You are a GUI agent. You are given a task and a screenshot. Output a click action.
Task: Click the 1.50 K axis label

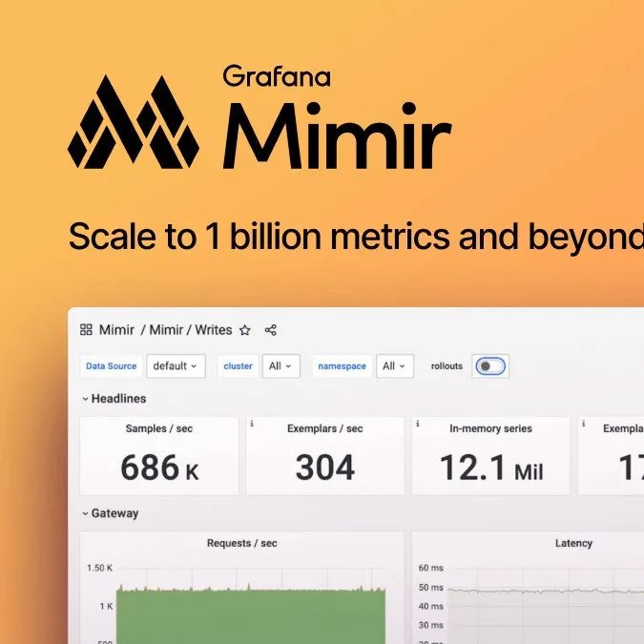click(x=99, y=568)
